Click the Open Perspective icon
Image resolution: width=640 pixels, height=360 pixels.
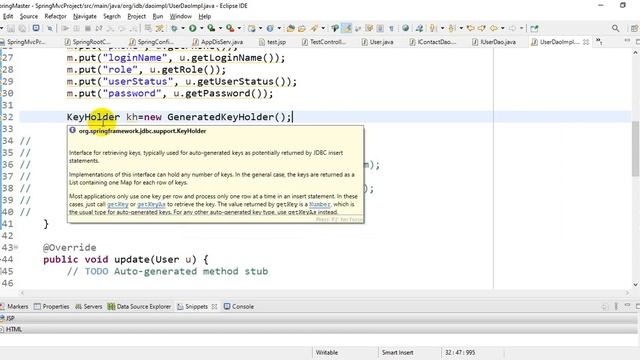634,29
